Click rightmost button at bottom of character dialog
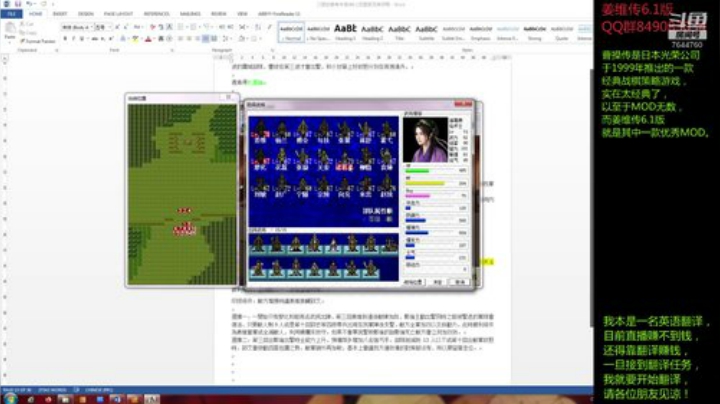This screenshot has height=404, width=720. pos(460,282)
